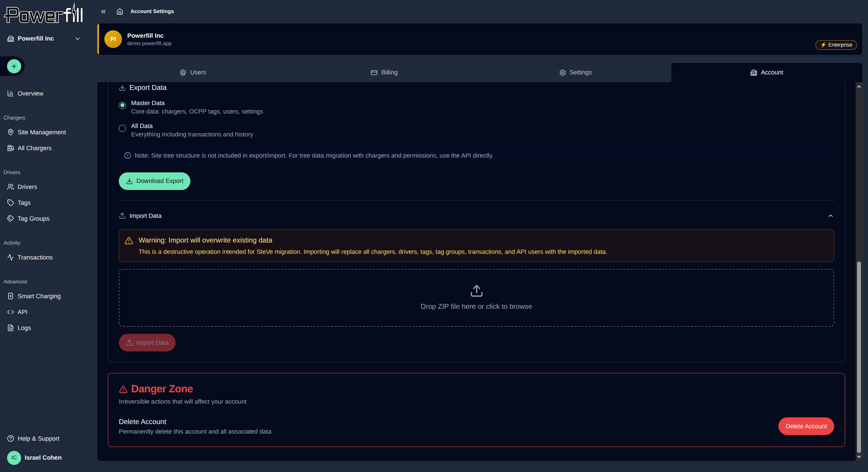Screen dimensions: 868x472
Task: Open Overview from the sidebar
Action: [x=30, y=93]
